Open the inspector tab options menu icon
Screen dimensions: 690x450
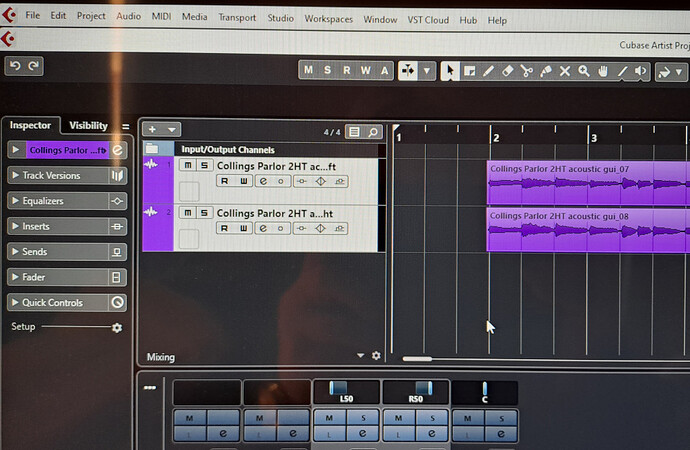point(125,127)
